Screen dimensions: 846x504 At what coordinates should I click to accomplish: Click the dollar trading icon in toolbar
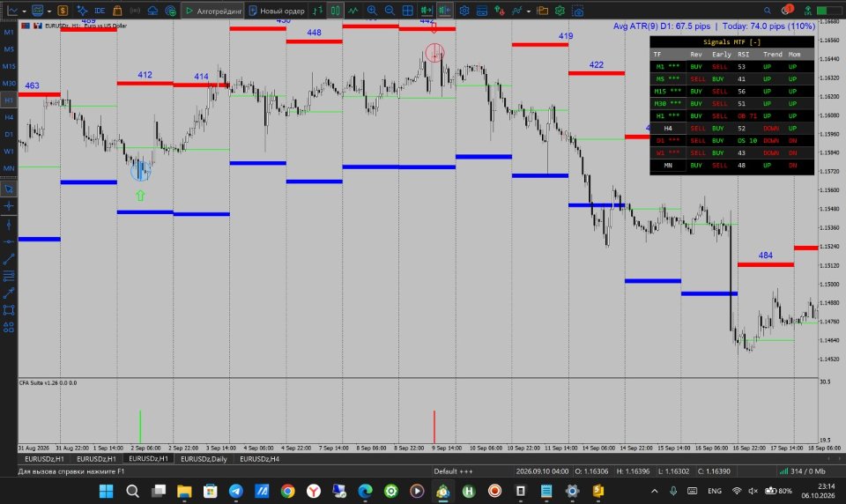click(x=63, y=11)
